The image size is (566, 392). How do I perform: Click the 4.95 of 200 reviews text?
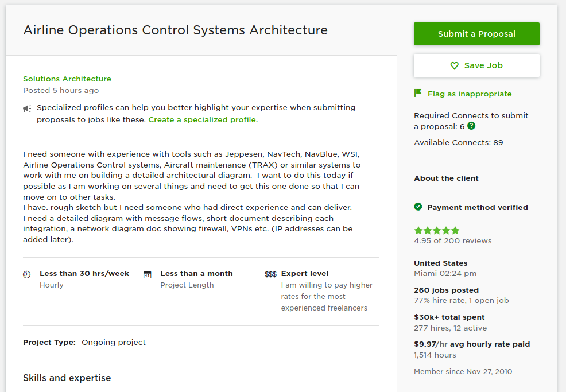click(x=452, y=240)
